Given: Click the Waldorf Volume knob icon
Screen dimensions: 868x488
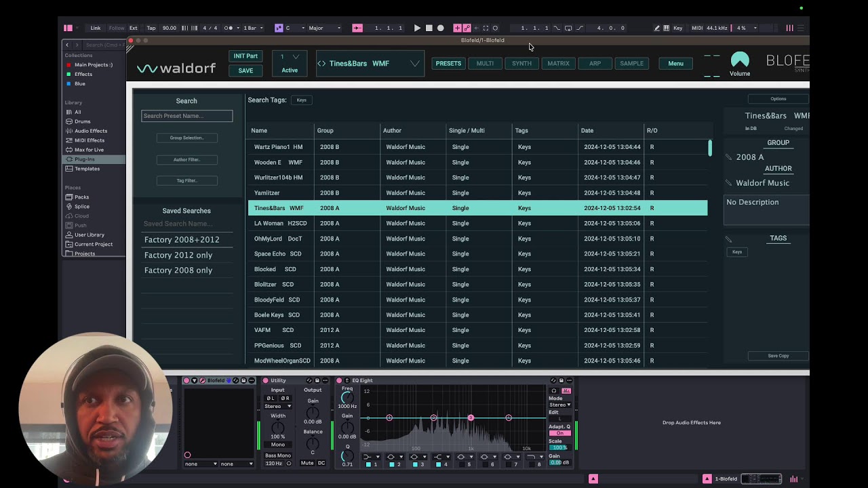Looking at the screenshot, I should click(x=740, y=60).
